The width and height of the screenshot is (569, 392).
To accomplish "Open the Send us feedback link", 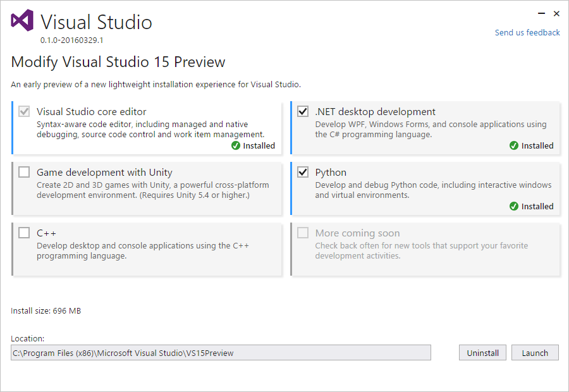I will point(527,32).
